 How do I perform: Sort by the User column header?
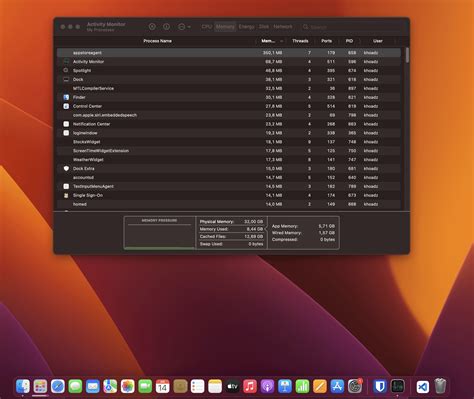click(x=378, y=41)
